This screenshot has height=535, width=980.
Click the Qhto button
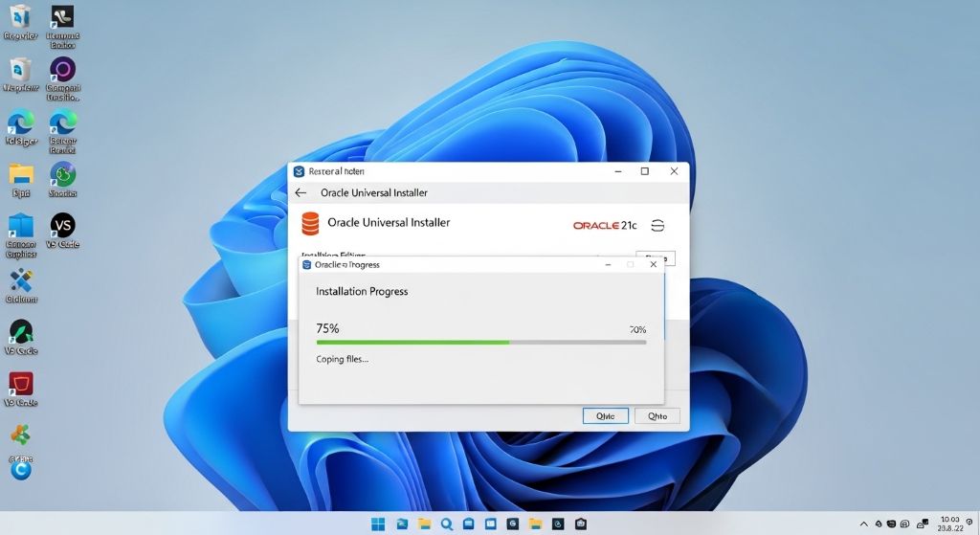point(657,415)
